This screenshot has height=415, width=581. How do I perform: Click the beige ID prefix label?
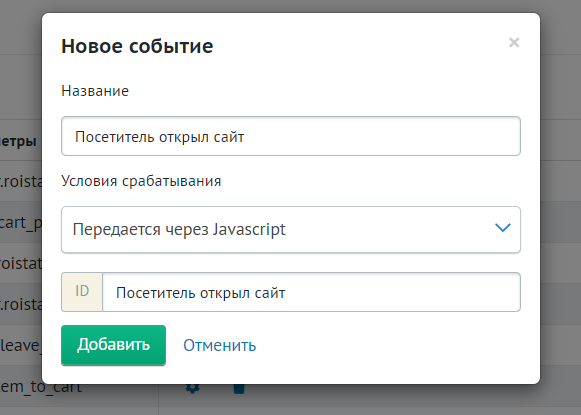(82, 292)
